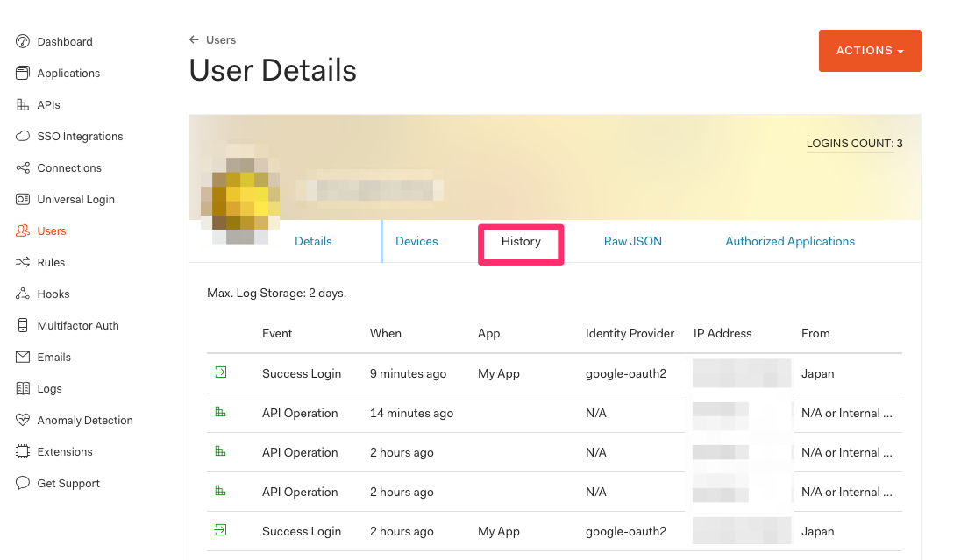
Task: Select Anomaly Detection in the sidebar
Action: pyautogui.click(x=84, y=420)
